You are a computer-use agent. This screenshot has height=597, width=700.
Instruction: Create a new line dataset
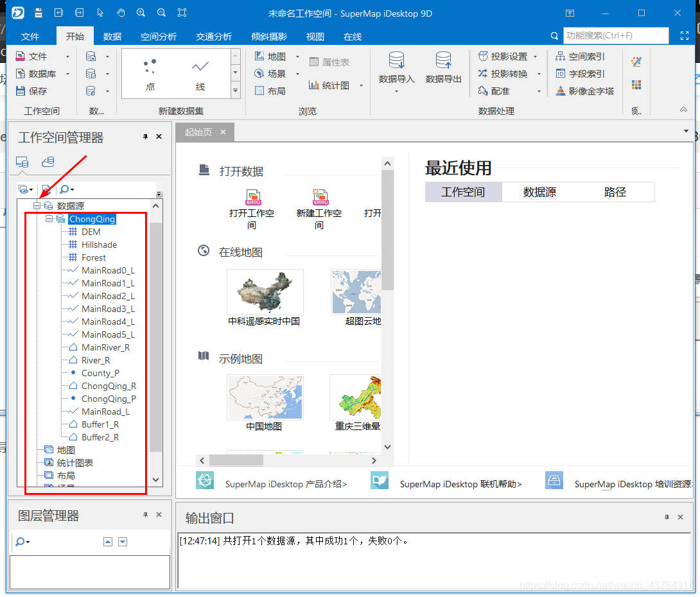[200, 74]
